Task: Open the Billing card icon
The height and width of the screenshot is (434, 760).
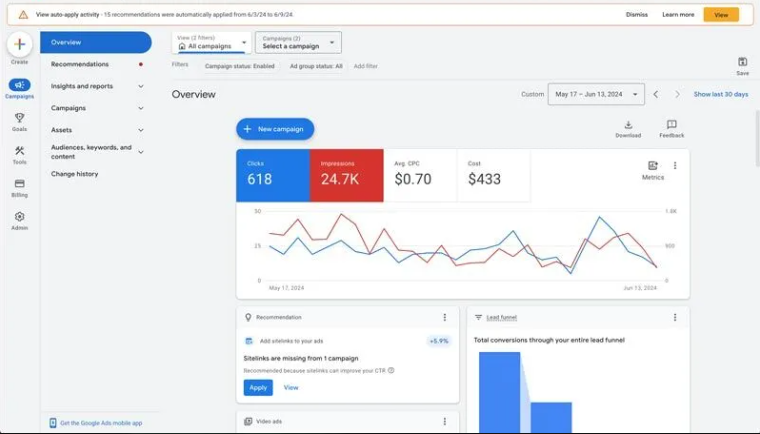Action: tap(19, 184)
